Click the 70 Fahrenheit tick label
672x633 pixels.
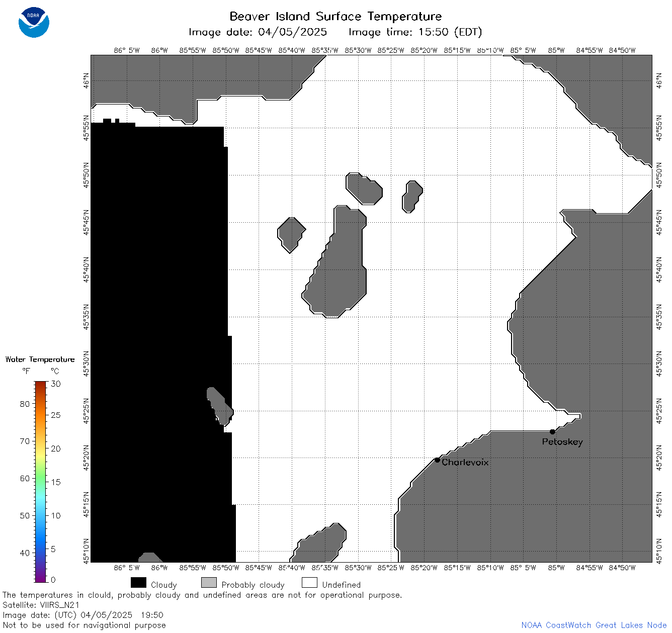click(x=25, y=441)
